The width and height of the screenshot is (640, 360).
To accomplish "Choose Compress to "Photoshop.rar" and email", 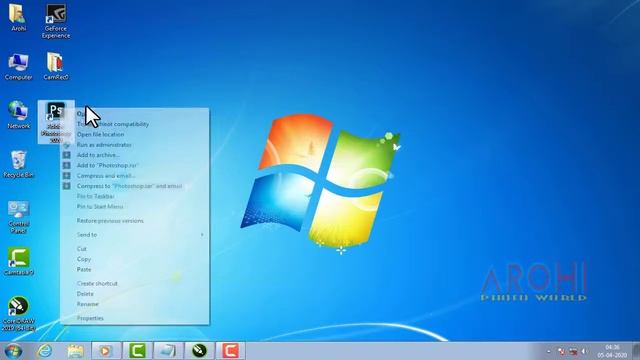I will 135,186.
